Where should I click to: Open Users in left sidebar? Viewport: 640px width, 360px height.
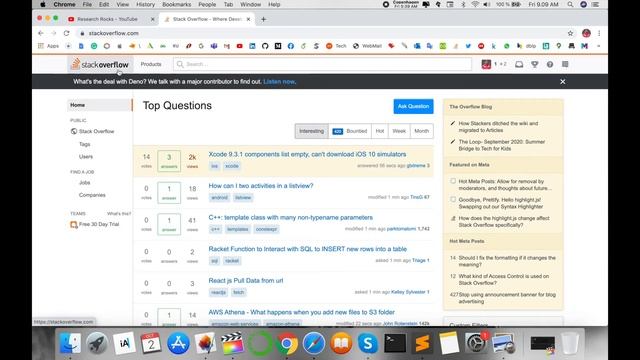pos(86,157)
